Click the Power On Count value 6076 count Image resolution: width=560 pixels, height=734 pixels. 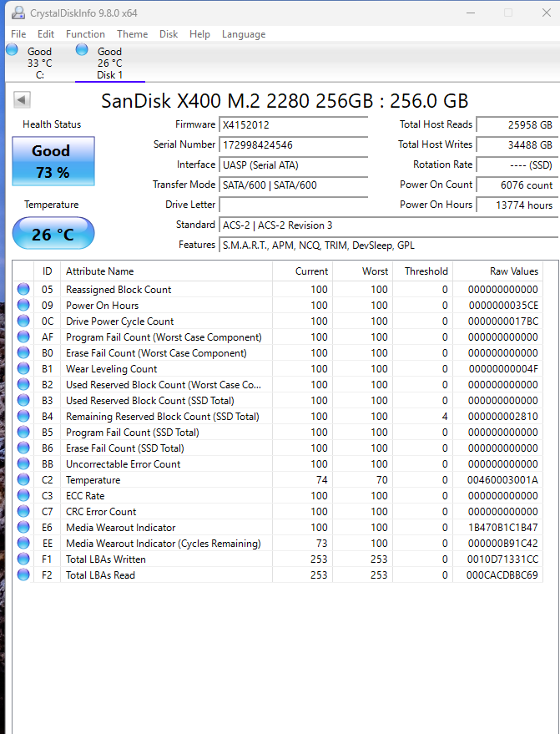click(517, 185)
